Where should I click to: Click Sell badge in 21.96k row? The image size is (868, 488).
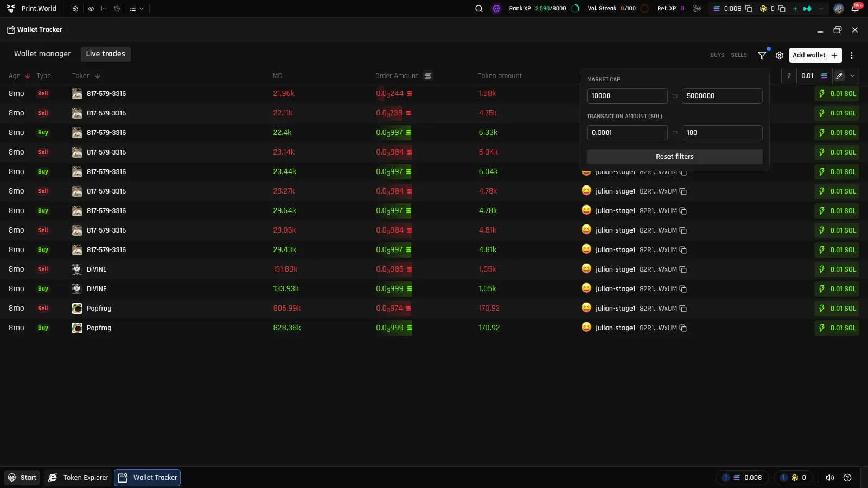pos(43,94)
